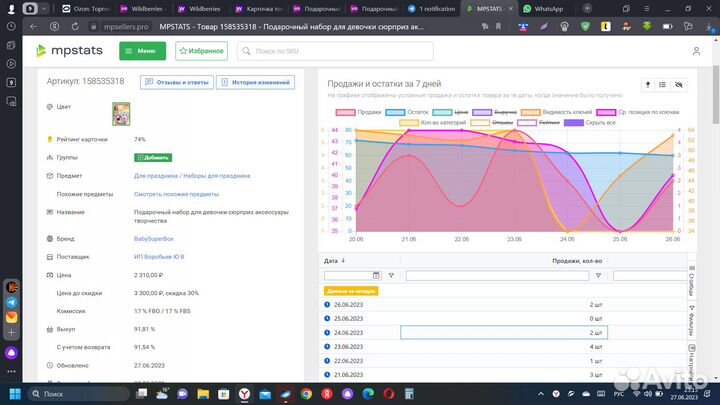
Task: Open File Explorer from taskbar
Action: (x=203, y=394)
